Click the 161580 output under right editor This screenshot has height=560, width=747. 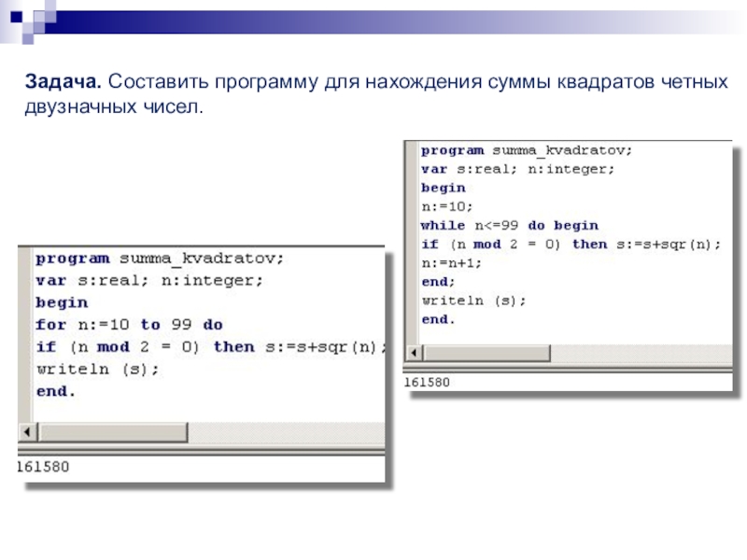pos(427,383)
